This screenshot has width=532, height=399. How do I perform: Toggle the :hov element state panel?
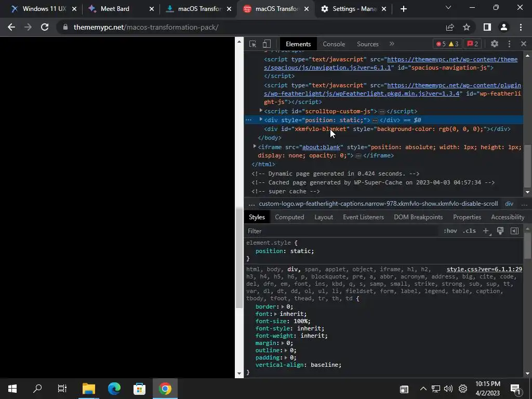450,231
